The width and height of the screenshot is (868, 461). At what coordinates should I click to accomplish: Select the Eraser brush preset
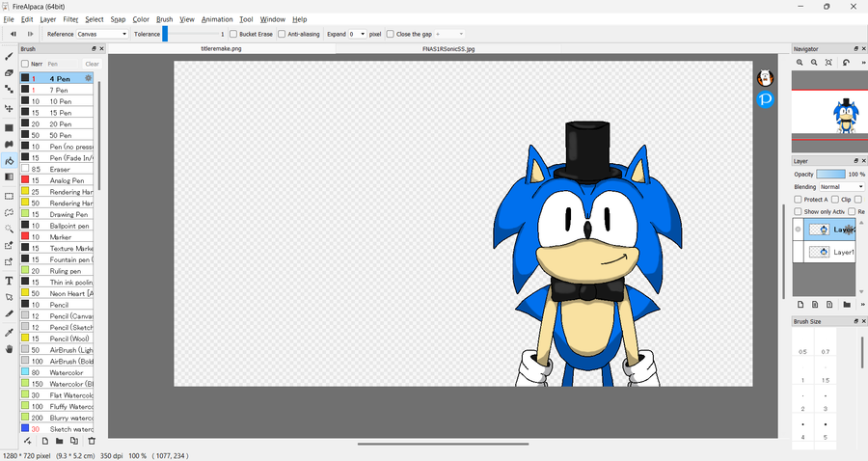pyautogui.click(x=57, y=169)
